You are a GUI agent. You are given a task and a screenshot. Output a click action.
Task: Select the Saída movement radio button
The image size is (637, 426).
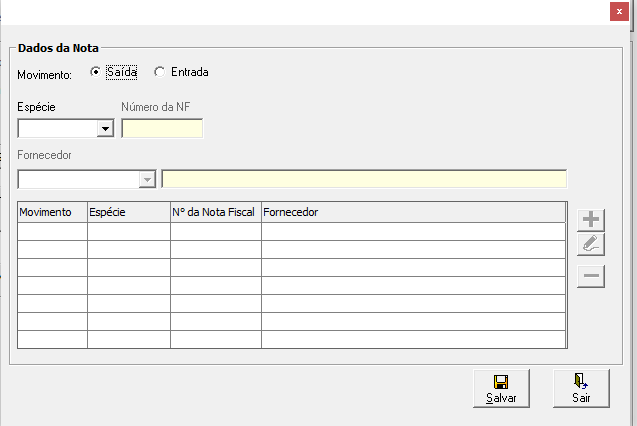point(95,72)
